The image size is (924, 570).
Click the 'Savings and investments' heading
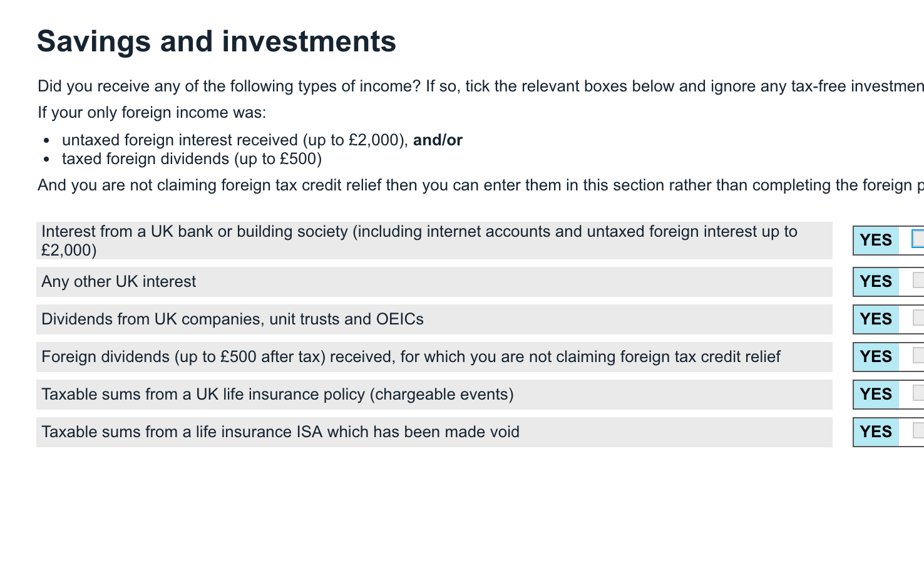(x=217, y=41)
